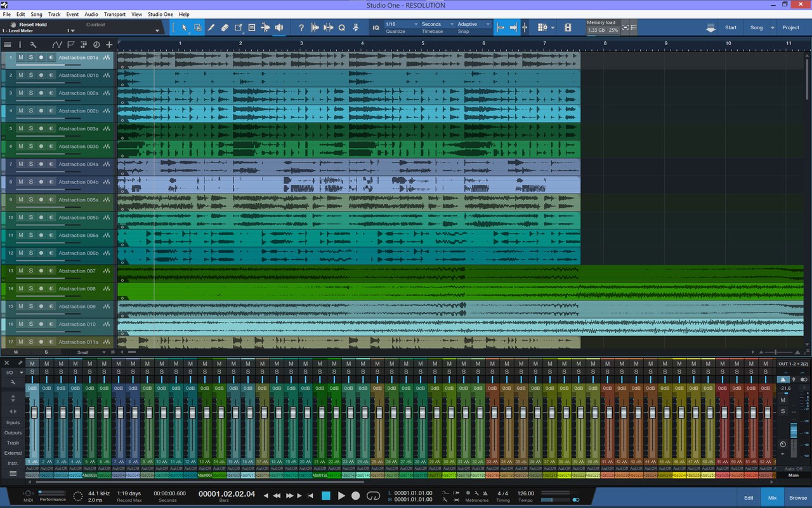Open the Event menu
This screenshot has width=812, height=508.
tap(72, 14)
